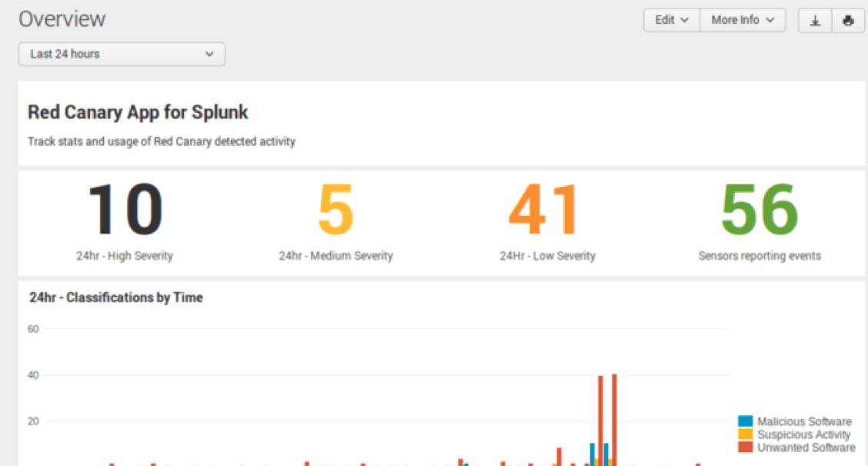Open the Last 24 hours time picker
Viewport: 868px width, 466px height.
pyautogui.click(x=122, y=54)
